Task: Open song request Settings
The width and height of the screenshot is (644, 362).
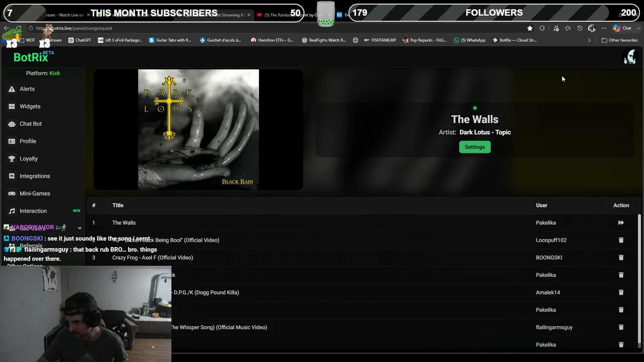Action: [x=474, y=147]
